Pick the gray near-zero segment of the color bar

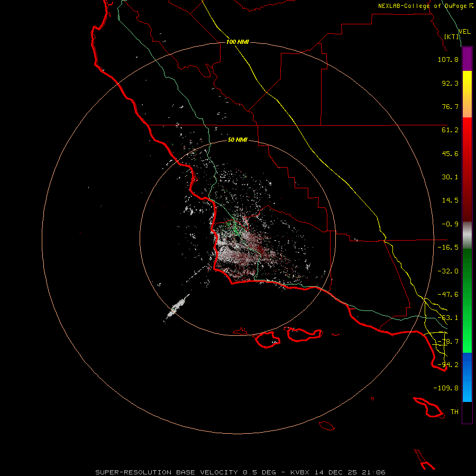pos(467,234)
